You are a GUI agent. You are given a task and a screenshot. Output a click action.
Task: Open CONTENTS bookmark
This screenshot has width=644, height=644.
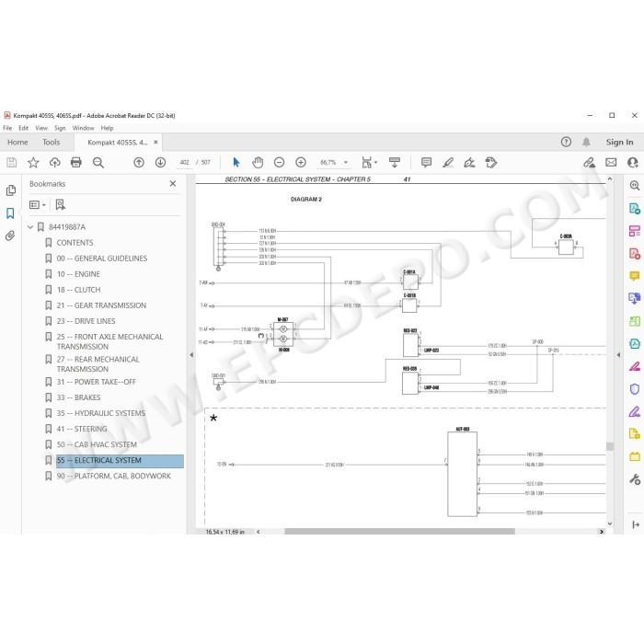[x=75, y=243]
